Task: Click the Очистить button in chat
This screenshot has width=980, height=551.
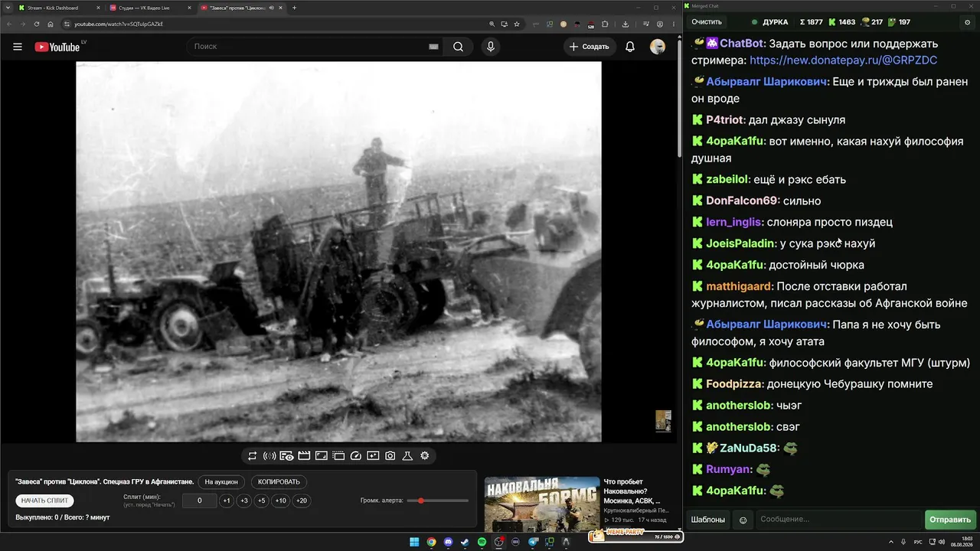Action: (x=707, y=22)
